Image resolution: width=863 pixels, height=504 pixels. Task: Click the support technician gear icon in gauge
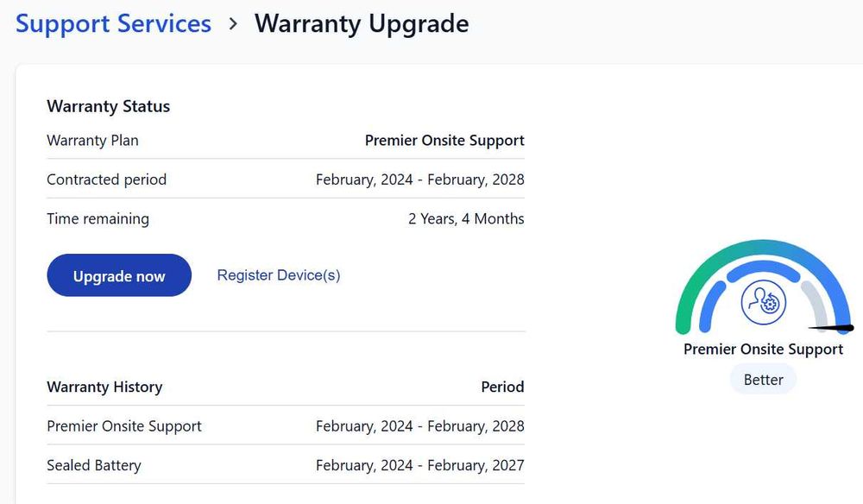(x=763, y=303)
